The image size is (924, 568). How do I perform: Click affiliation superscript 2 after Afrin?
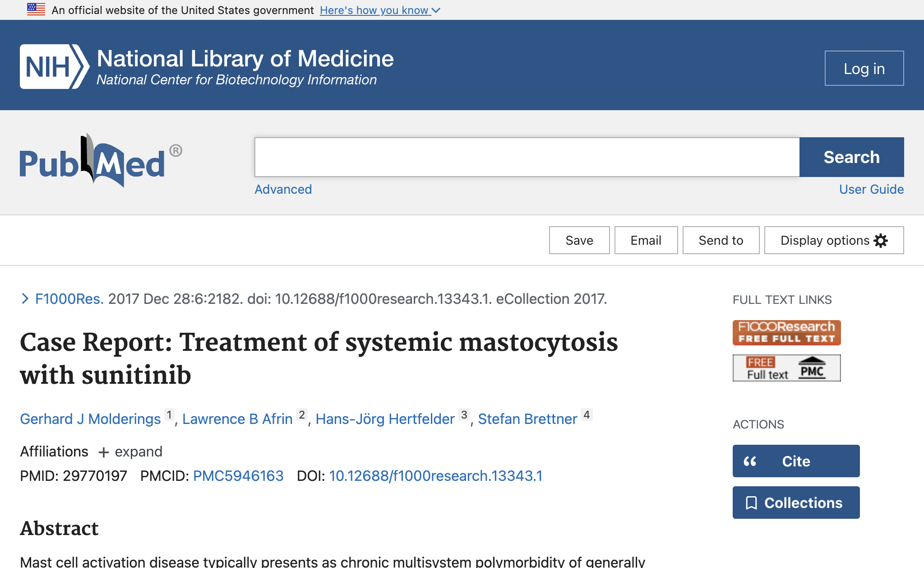click(x=301, y=414)
